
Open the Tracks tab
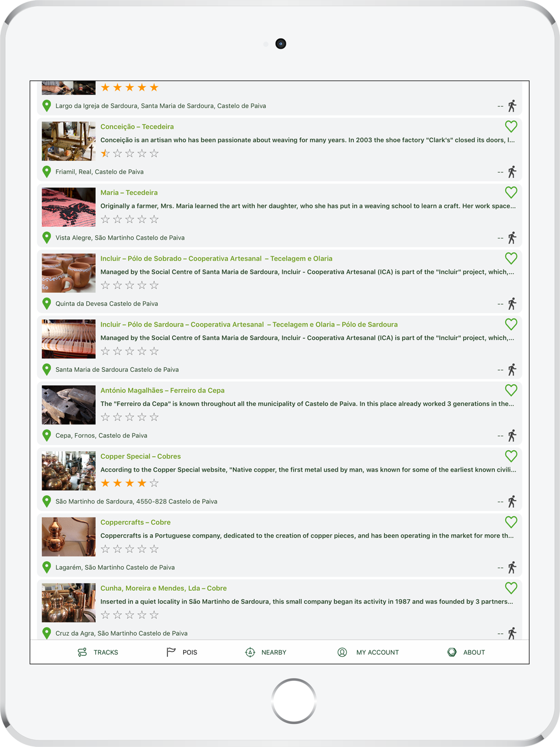pyautogui.click(x=98, y=652)
